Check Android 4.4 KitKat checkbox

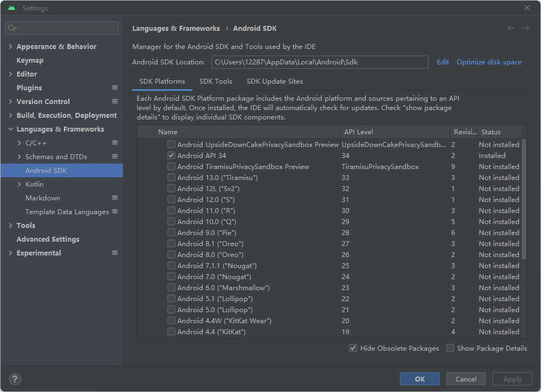171,331
